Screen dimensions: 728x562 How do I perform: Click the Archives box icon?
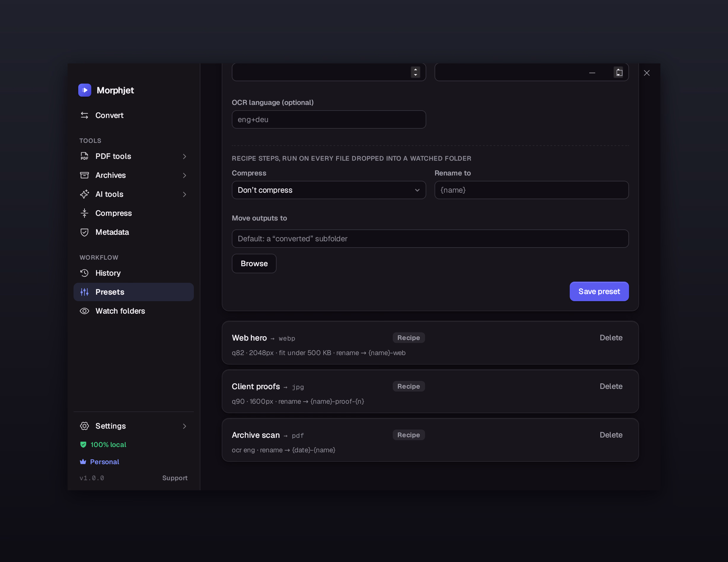pos(84,175)
